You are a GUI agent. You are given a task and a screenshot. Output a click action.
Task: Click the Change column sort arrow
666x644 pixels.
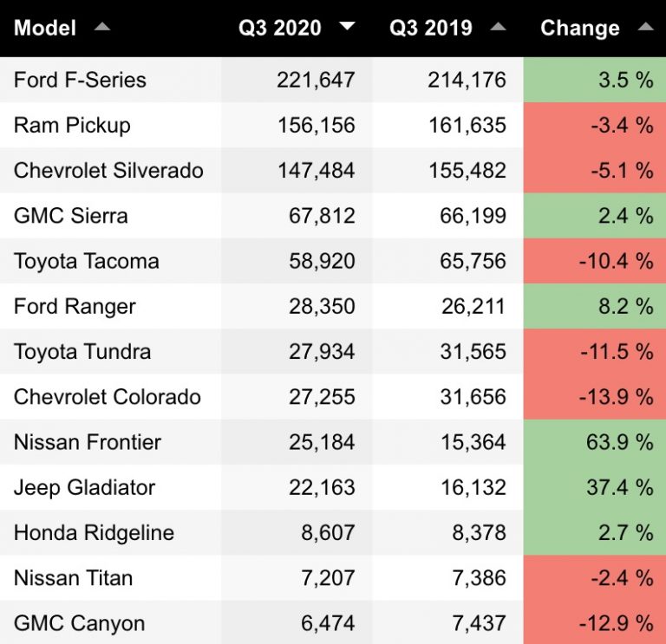(x=645, y=27)
